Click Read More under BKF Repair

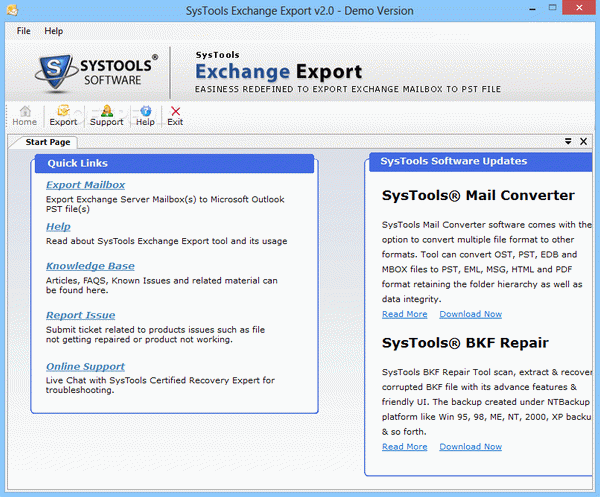point(404,446)
